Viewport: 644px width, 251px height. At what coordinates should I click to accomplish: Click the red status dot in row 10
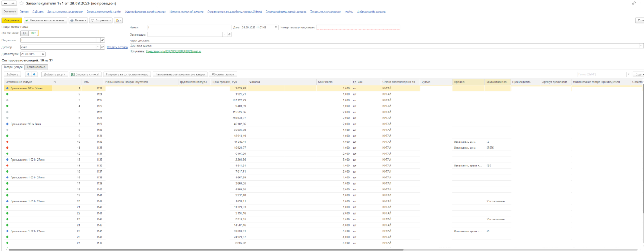(x=8, y=142)
